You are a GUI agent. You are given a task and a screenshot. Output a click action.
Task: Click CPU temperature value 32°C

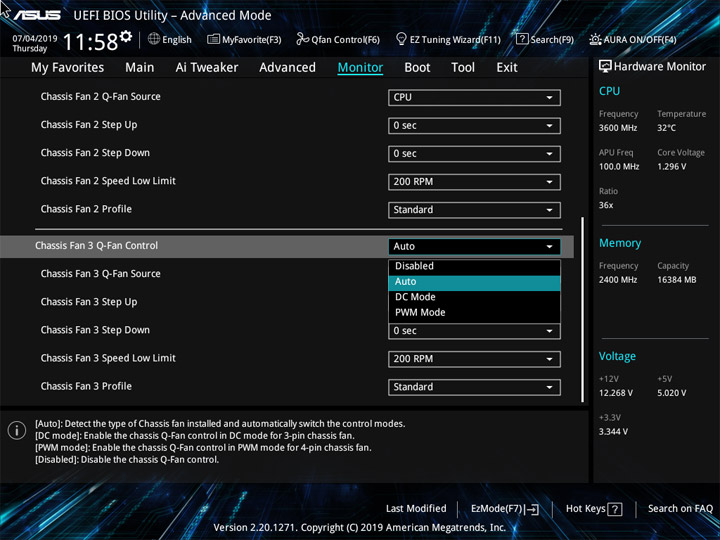pyautogui.click(x=666, y=128)
